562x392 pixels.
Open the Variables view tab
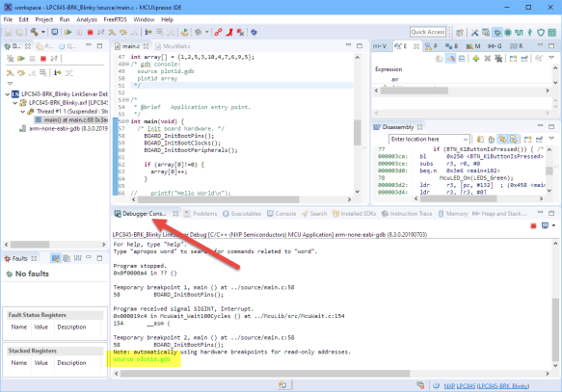[380, 46]
